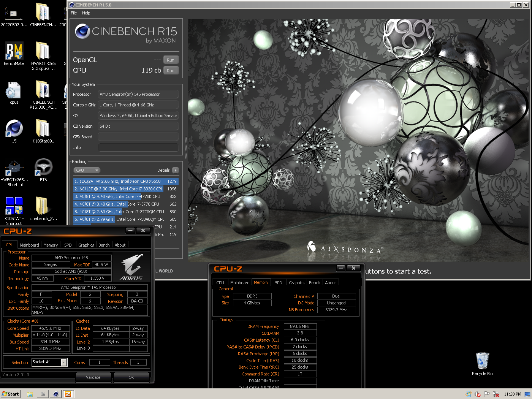
Task: Switch to Graphics tab in left CPU-Z
Action: [x=86, y=245]
